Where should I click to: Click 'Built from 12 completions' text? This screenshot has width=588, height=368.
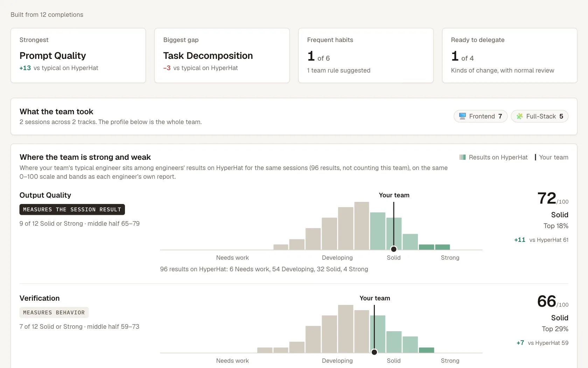pyautogui.click(x=47, y=15)
